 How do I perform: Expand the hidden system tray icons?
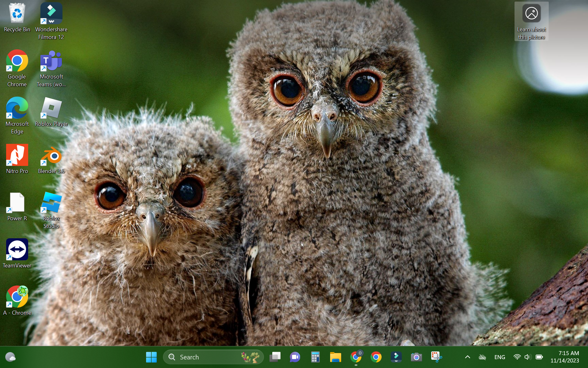pos(467,357)
